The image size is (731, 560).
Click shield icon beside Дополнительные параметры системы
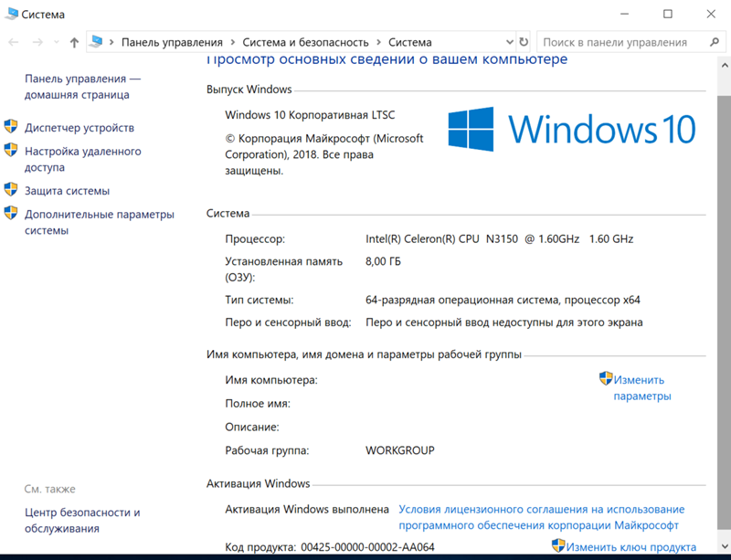11,213
